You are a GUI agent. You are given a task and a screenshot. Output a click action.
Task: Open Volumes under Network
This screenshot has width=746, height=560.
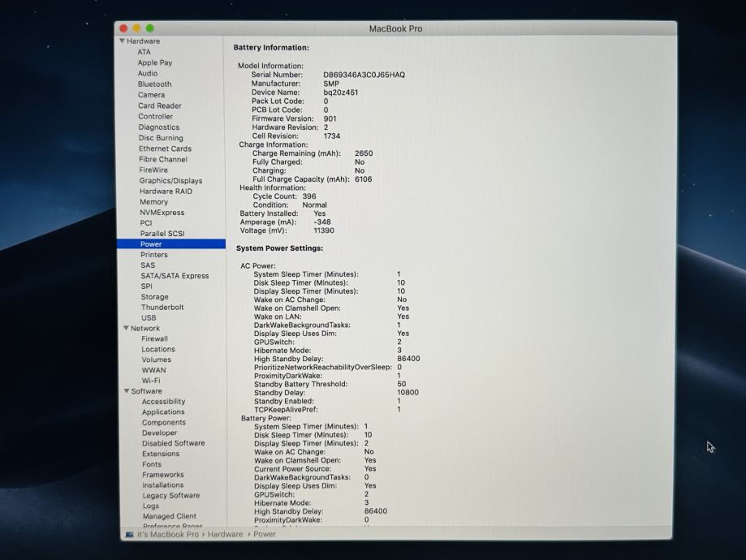(156, 360)
